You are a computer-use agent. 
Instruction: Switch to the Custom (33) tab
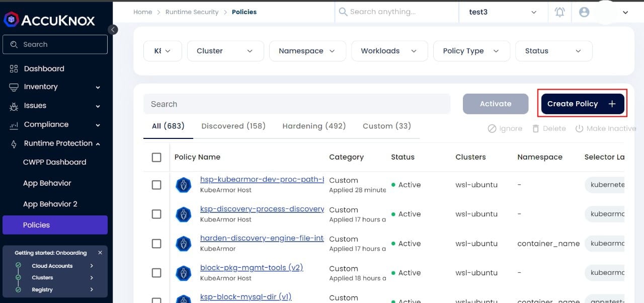click(x=387, y=126)
